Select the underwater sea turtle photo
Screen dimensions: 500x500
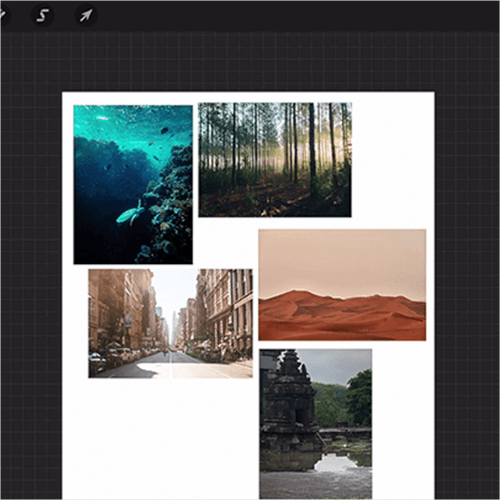133,185
